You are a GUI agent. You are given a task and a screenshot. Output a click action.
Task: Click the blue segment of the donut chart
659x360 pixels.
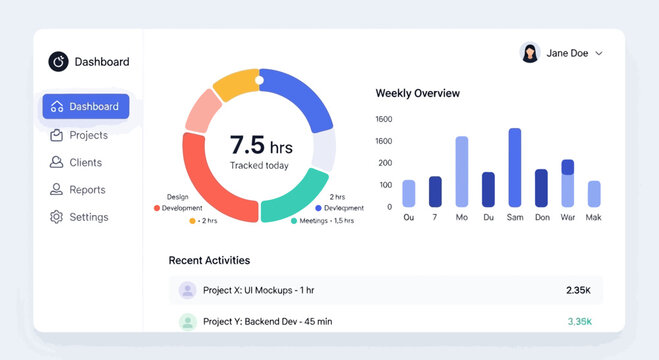point(302,95)
